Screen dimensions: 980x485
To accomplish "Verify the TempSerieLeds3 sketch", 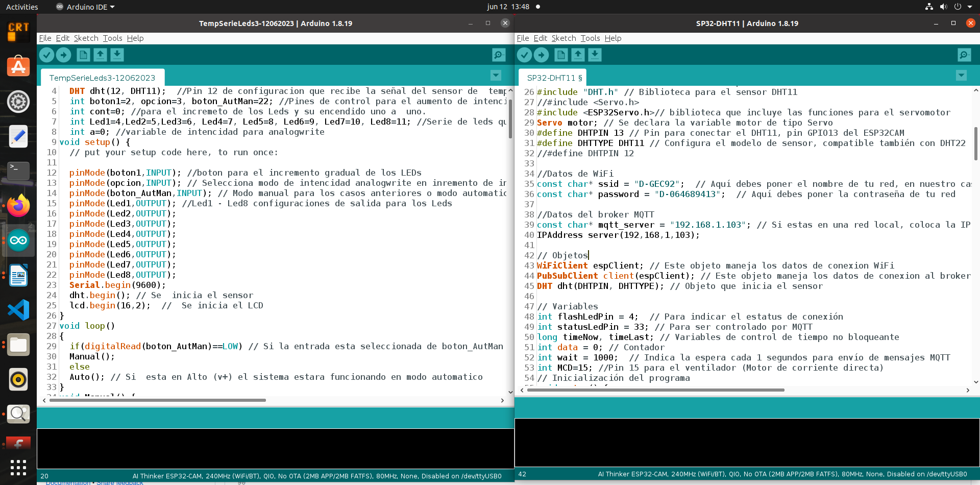I will [x=45, y=55].
